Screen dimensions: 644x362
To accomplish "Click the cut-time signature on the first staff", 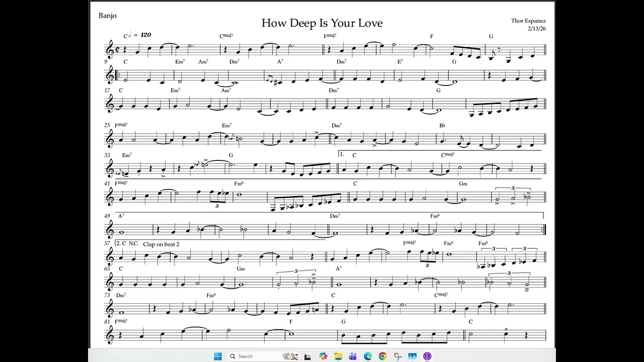I will click(x=117, y=50).
